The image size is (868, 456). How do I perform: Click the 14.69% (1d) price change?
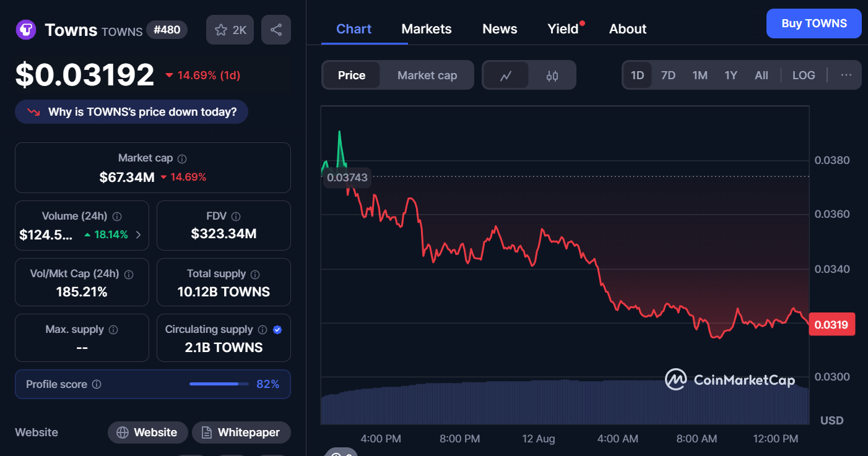(x=202, y=75)
